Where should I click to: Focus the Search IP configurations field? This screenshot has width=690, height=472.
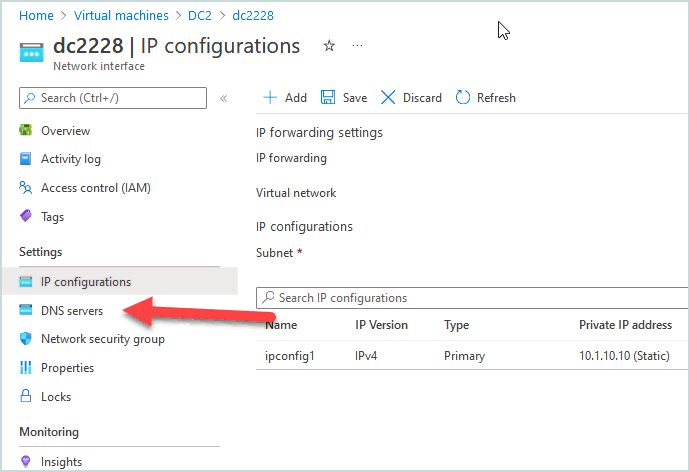(x=472, y=298)
